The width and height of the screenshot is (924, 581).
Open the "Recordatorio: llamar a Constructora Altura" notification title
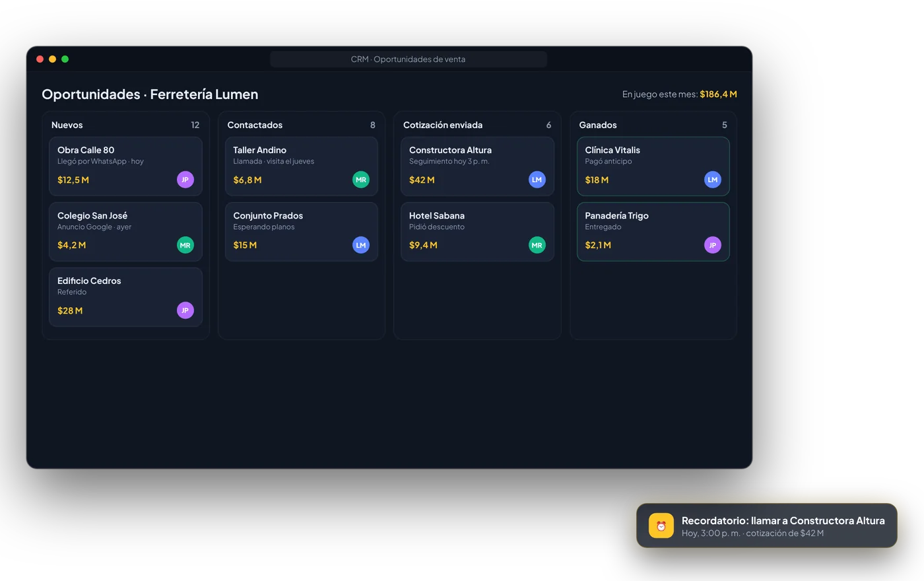pos(783,520)
